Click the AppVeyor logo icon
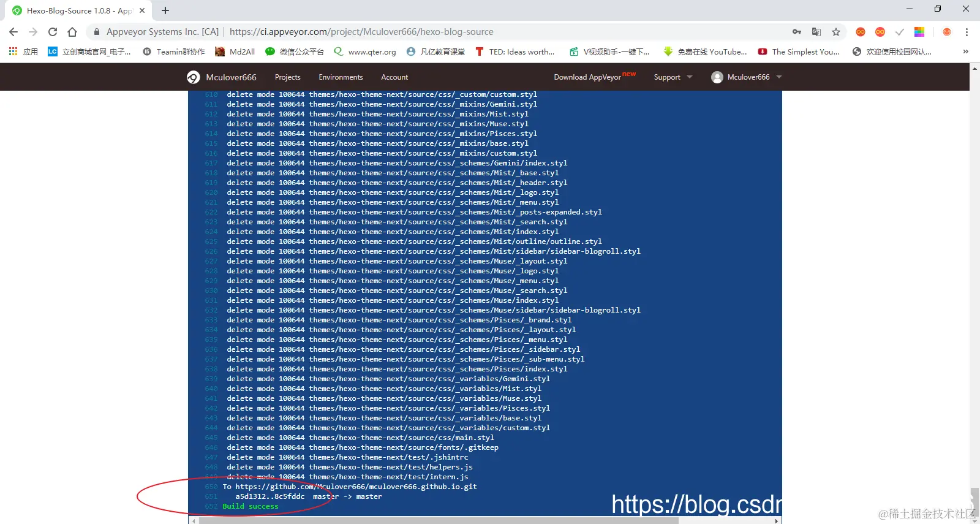980x524 pixels. point(193,77)
